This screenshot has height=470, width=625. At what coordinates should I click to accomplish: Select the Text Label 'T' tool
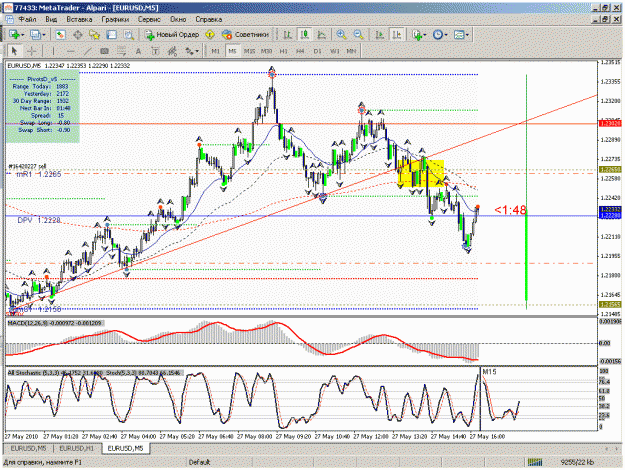pyautogui.click(x=155, y=51)
